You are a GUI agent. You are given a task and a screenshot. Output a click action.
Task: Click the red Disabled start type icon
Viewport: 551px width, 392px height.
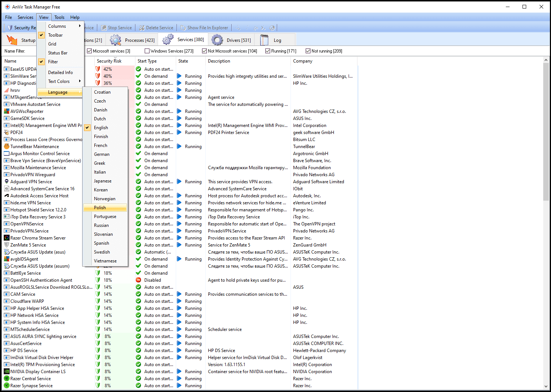[138, 280]
